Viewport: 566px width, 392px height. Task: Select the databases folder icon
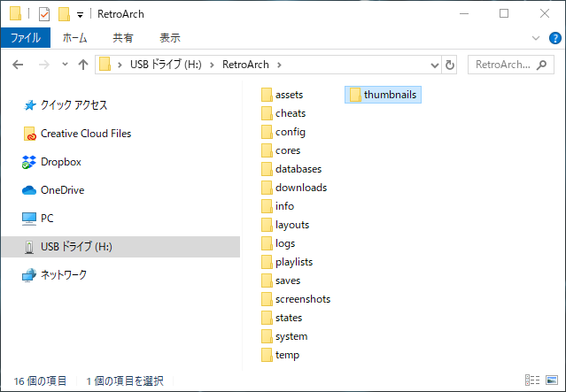(x=267, y=169)
